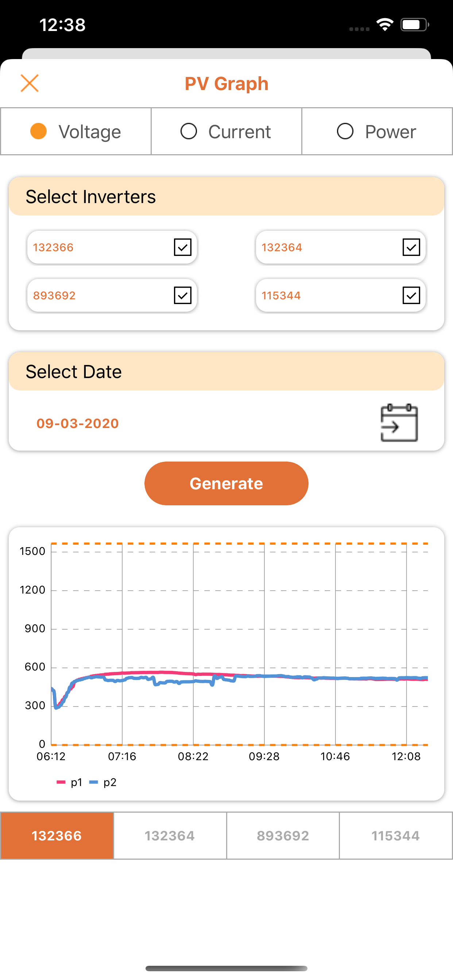Close the PV Graph screen
The width and height of the screenshot is (453, 980).
pyautogui.click(x=30, y=83)
